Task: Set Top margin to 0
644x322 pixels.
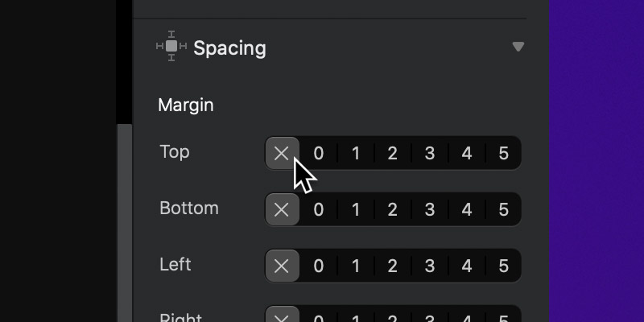Action: (x=319, y=153)
